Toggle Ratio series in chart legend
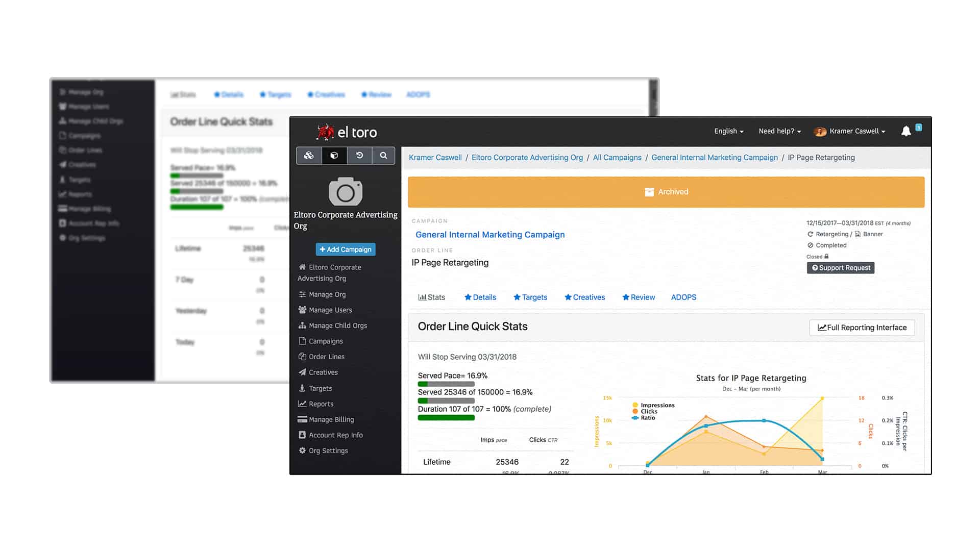 [644, 418]
